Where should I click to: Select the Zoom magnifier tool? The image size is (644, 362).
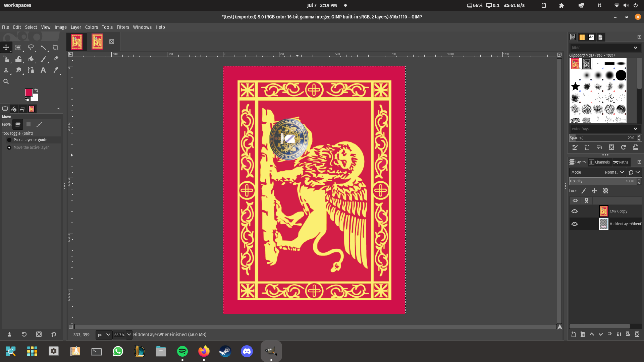[6, 81]
